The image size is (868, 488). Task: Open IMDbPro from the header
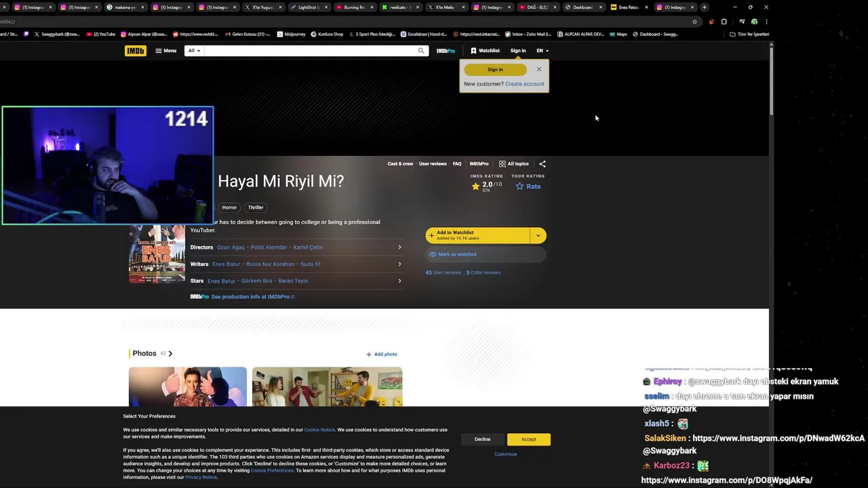pyautogui.click(x=446, y=51)
